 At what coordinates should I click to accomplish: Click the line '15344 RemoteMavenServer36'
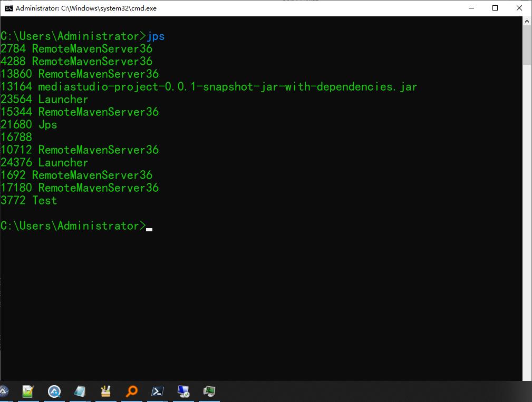tap(80, 112)
